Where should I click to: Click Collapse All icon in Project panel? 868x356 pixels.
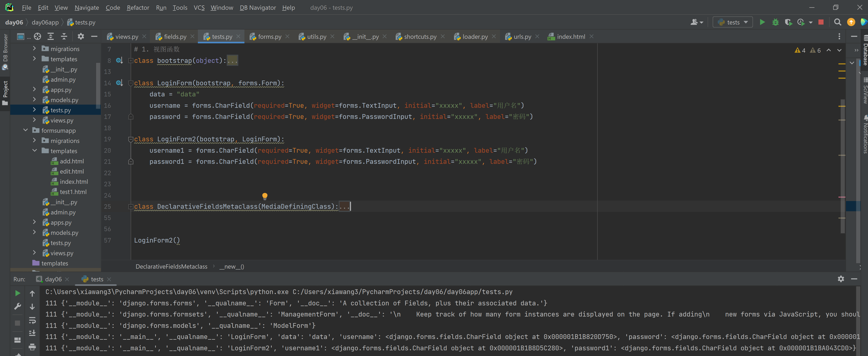(64, 36)
